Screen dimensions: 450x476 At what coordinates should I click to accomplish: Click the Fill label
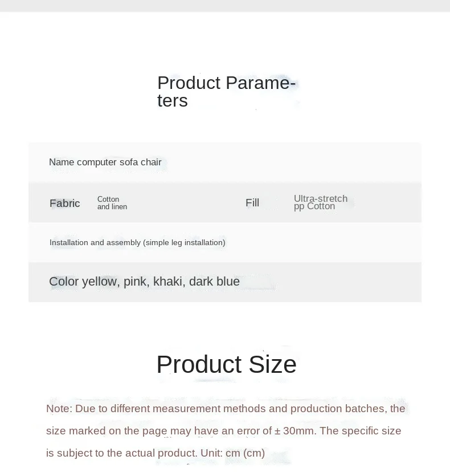click(x=252, y=202)
